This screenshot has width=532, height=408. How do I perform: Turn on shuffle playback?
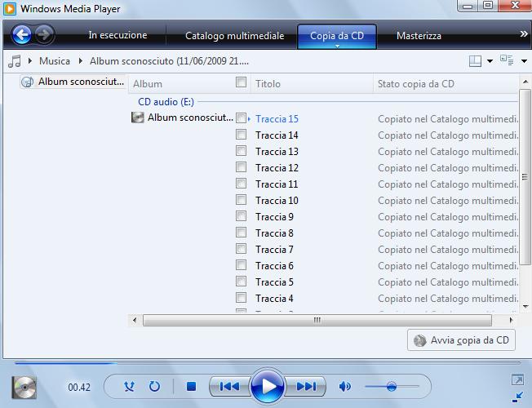pos(129,386)
